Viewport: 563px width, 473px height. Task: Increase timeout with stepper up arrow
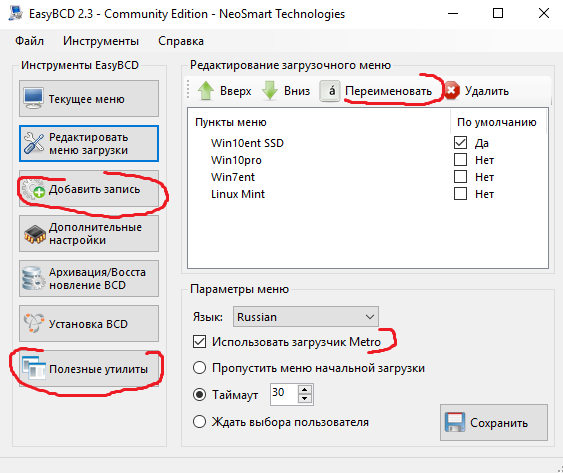click(x=305, y=389)
